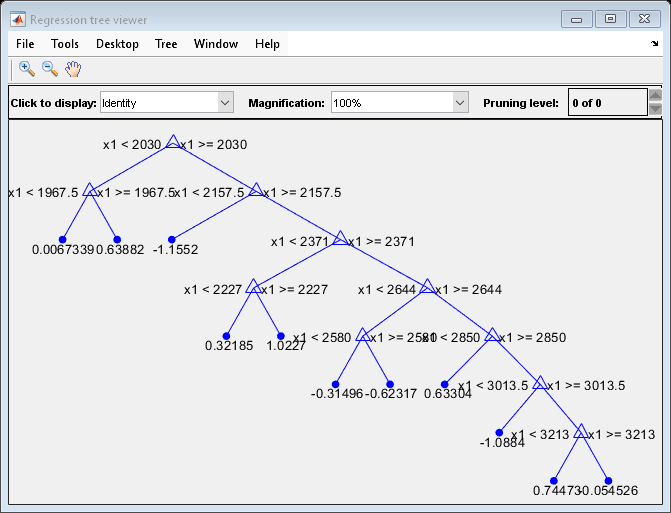The height and width of the screenshot is (513, 671).
Task: Open the Click to display dropdown
Action: pyautogui.click(x=225, y=103)
